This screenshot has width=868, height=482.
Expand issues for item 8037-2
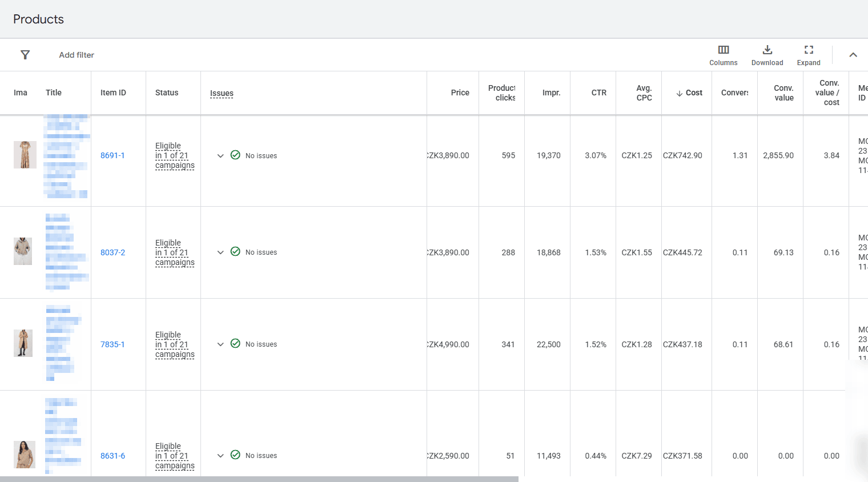[x=220, y=252]
